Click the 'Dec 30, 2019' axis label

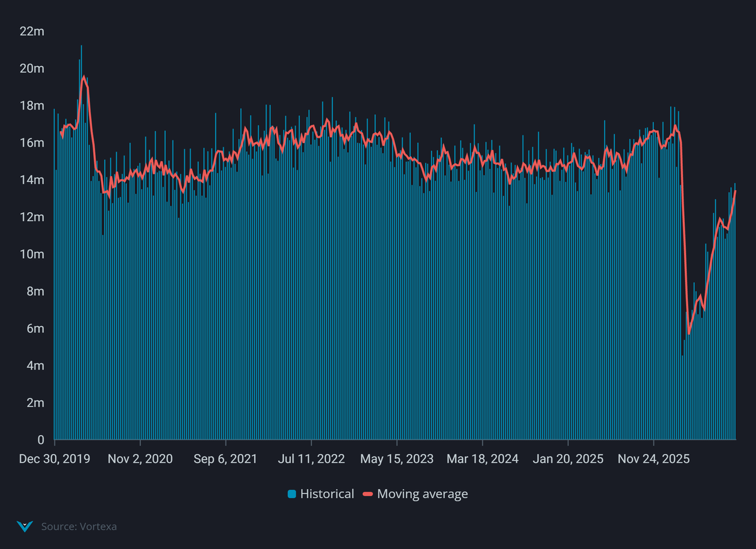(54, 459)
